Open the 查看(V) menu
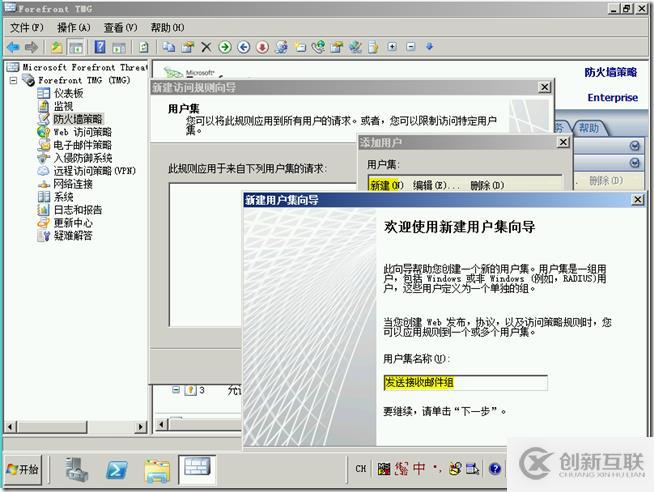654x492 pixels. tap(120, 28)
